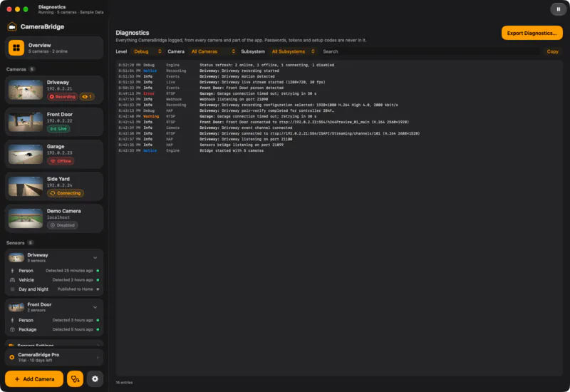Select the Driveway camera card title
The width and height of the screenshot is (570, 392).
58,83
